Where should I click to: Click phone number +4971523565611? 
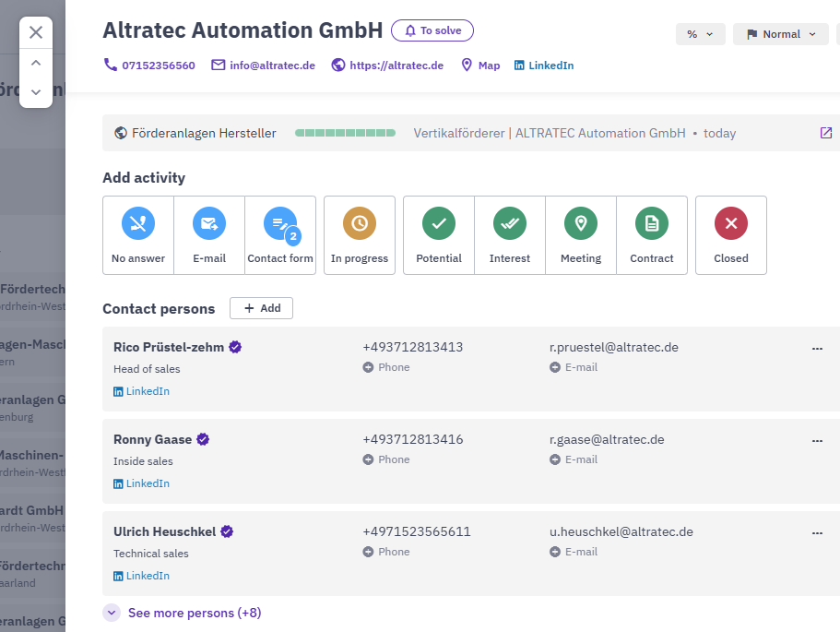417,531
